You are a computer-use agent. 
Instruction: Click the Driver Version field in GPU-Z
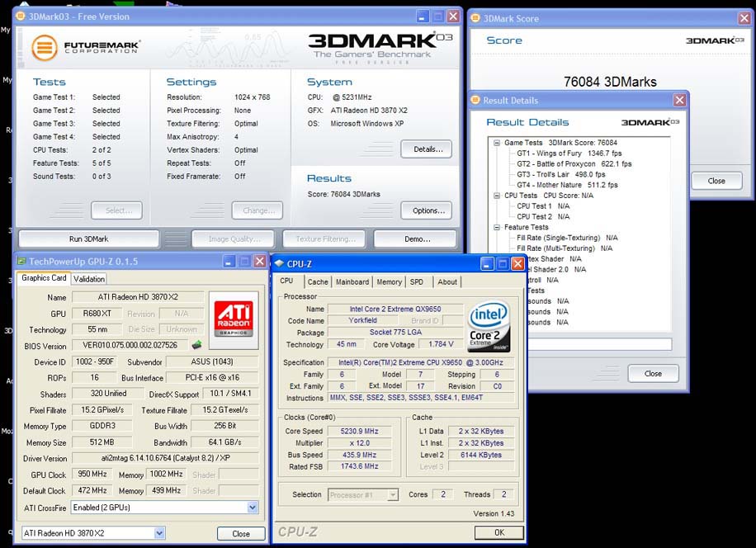tap(165, 458)
